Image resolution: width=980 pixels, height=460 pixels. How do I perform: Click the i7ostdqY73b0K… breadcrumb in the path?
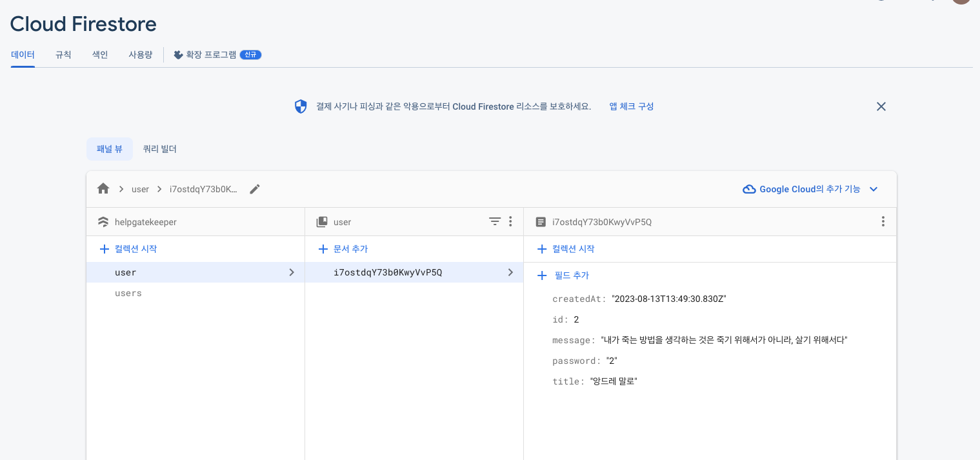203,189
